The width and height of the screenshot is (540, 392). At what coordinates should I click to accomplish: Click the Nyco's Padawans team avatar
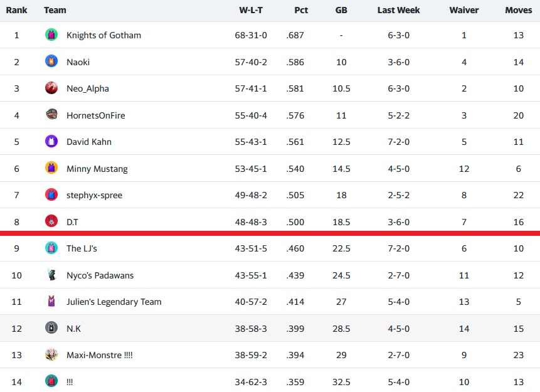click(51, 275)
